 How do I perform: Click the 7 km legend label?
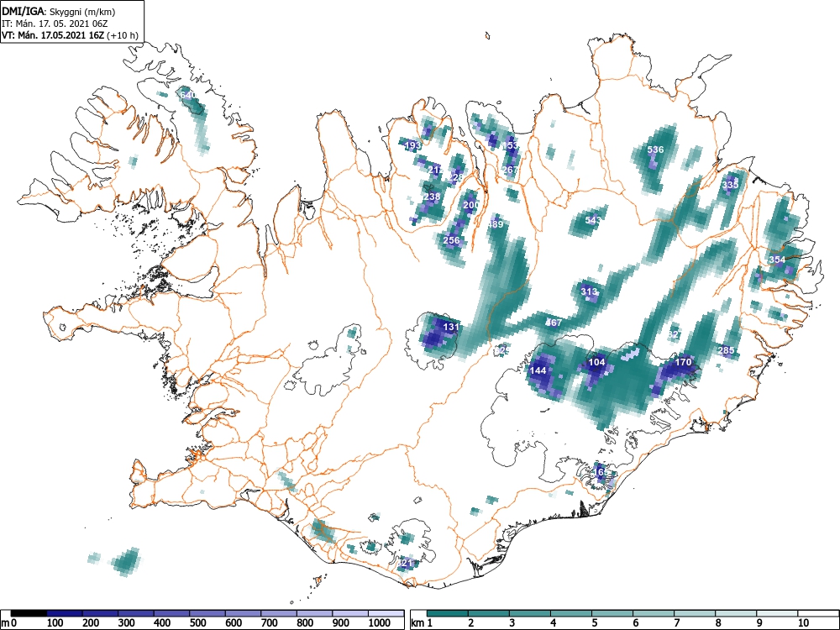click(676, 622)
